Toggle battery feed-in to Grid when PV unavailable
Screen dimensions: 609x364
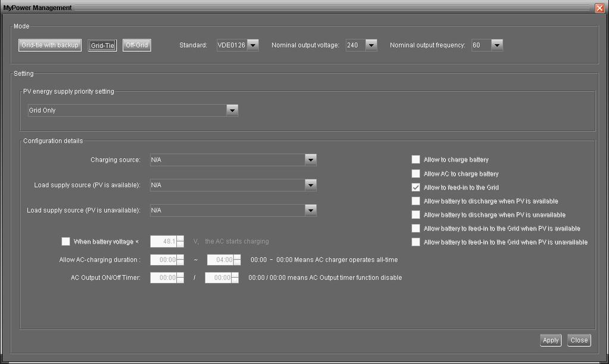[x=416, y=242]
